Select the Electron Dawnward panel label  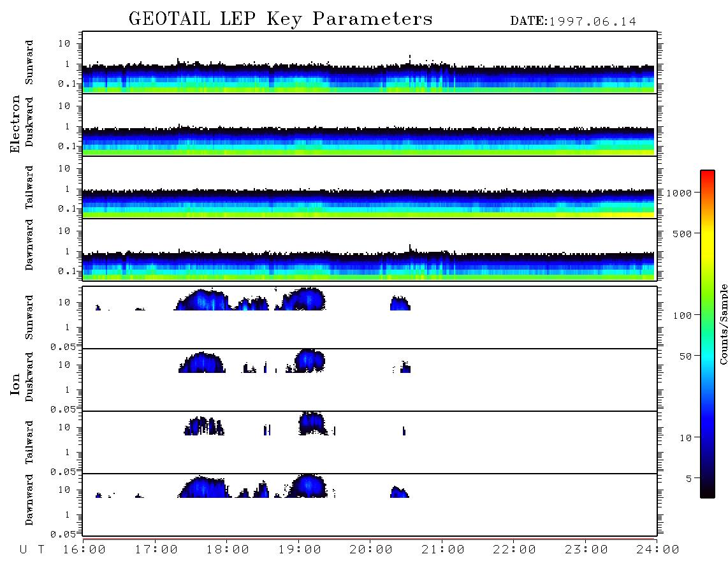pos(29,245)
